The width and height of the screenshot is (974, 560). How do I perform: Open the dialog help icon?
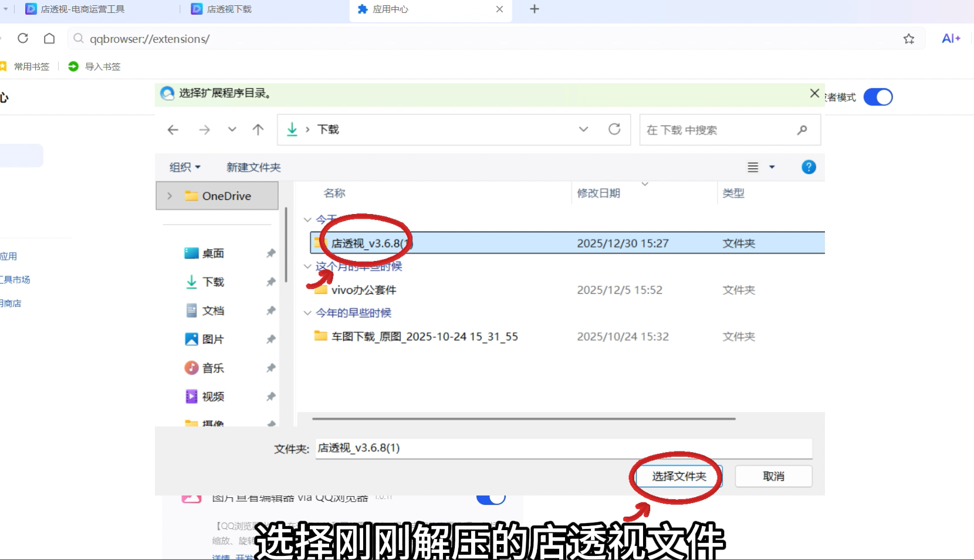pyautogui.click(x=809, y=167)
